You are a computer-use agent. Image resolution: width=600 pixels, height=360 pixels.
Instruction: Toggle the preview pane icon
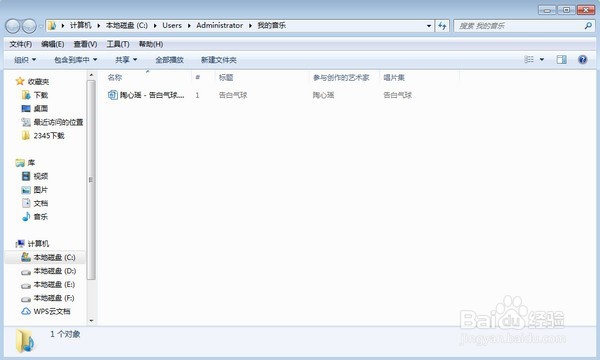(562, 59)
